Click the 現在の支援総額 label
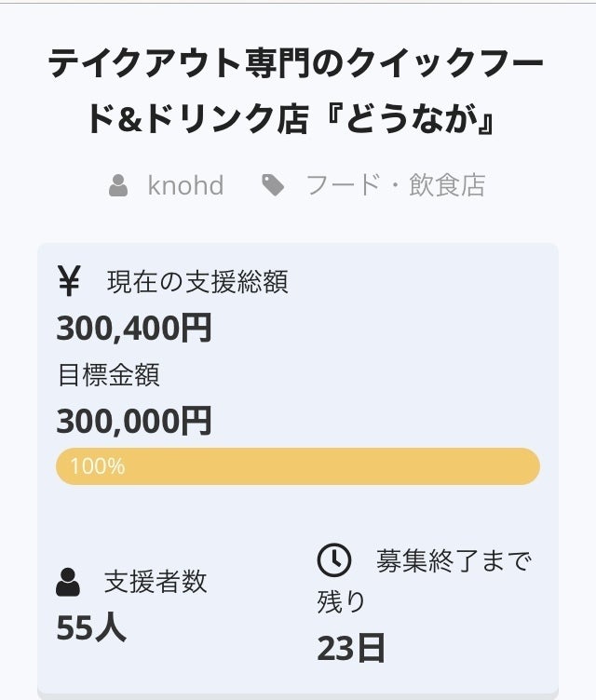Screen dimensions: 596x700 tap(197, 281)
